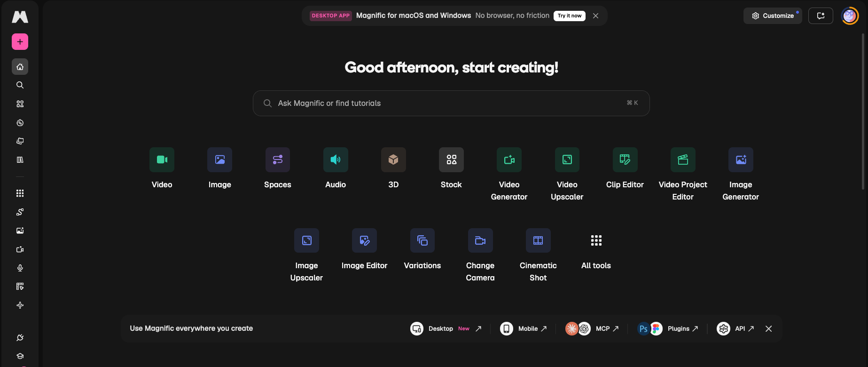Select the 3D cube tile
This screenshot has width=868, height=367.
click(393, 168)
